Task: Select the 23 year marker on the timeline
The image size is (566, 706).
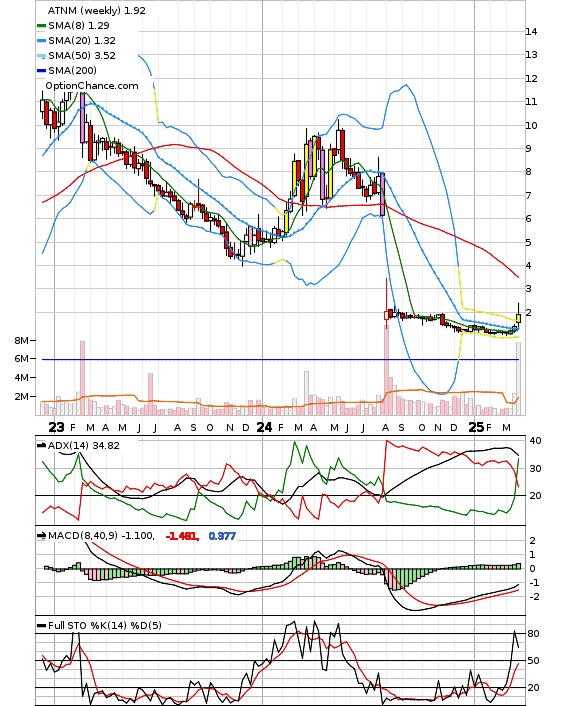Action: (56, 427)
